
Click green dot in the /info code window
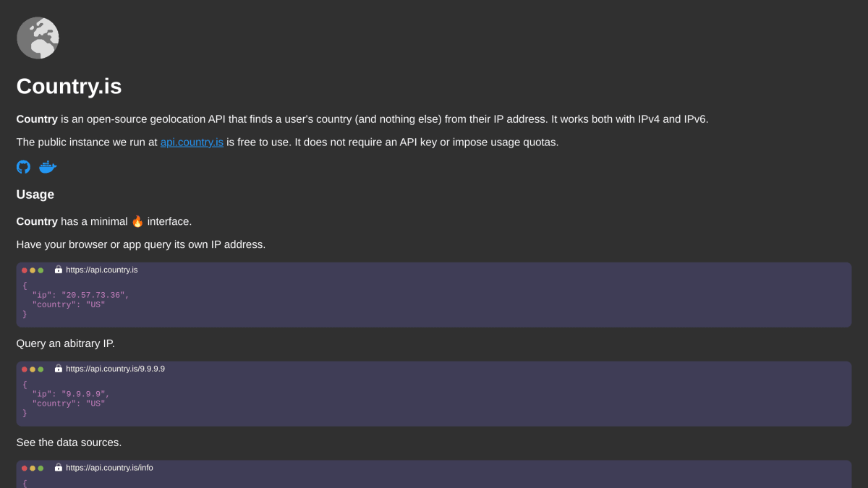[x=41, y=468]
